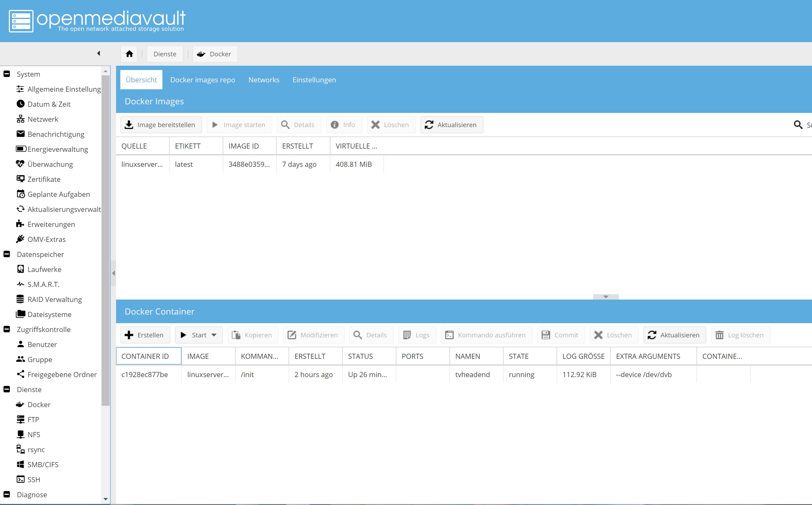Screen dimensions: 812x505
Task: Open Allgemeine Einstellungen in sidebar
Action: pyautogui.click(x=58, y=89)
